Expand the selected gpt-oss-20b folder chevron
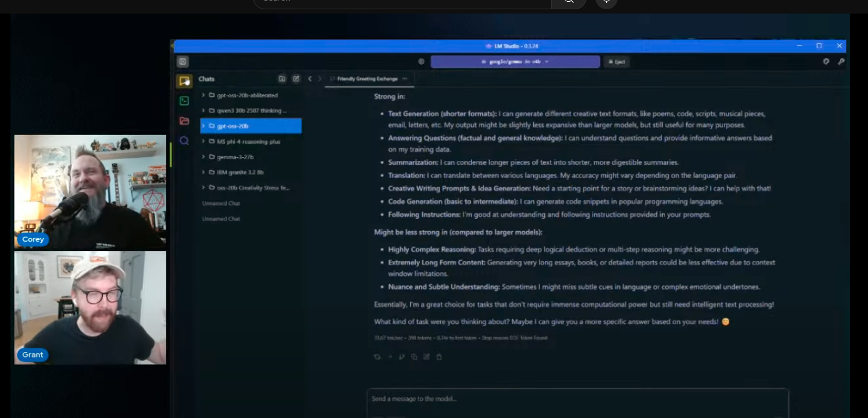The width and height of the screenshot is (868, 418). tap(203, 126)
